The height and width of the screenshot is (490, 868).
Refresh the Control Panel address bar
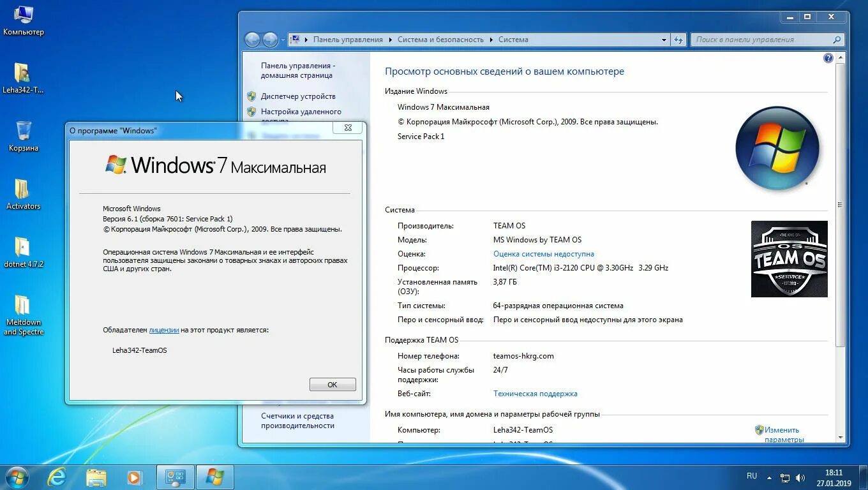click(678, 40)
